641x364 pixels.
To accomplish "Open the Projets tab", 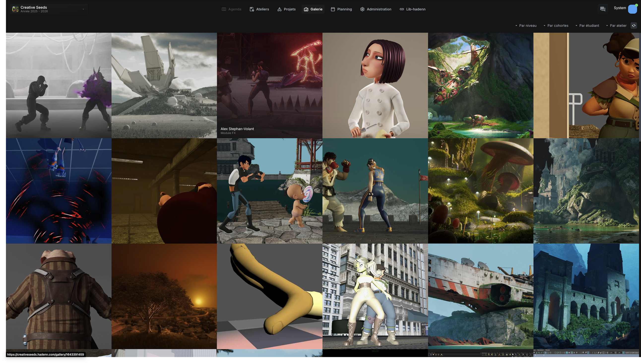I will coord(286,9).
